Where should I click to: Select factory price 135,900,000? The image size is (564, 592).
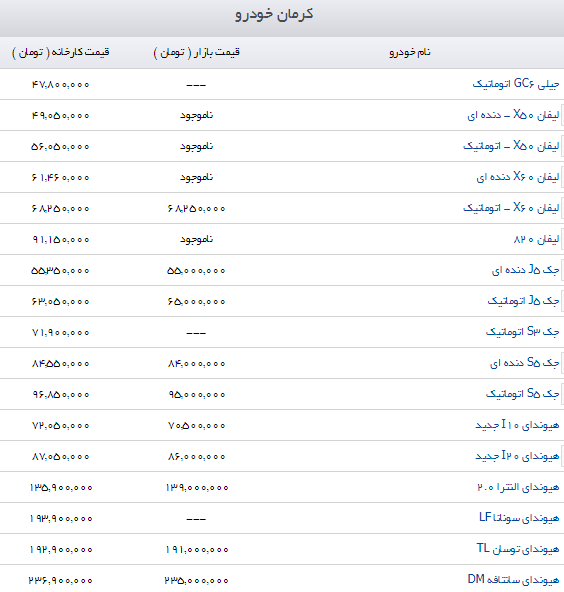coord(61,487)
